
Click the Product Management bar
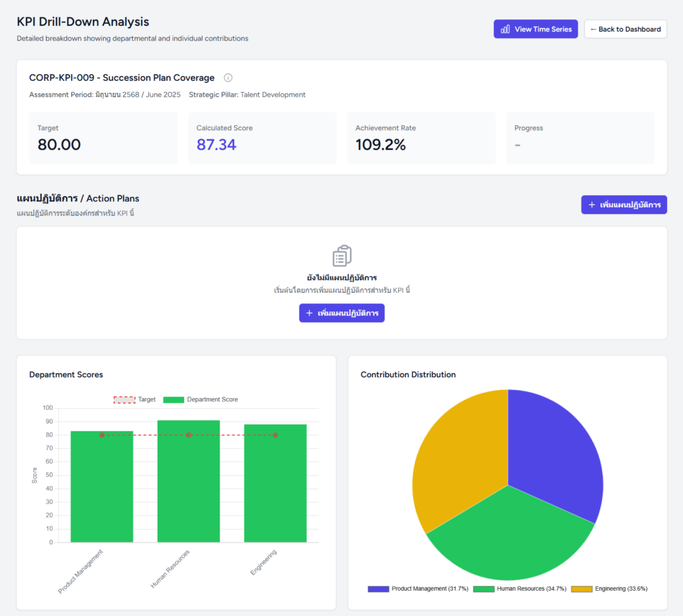tap(102, 486)
